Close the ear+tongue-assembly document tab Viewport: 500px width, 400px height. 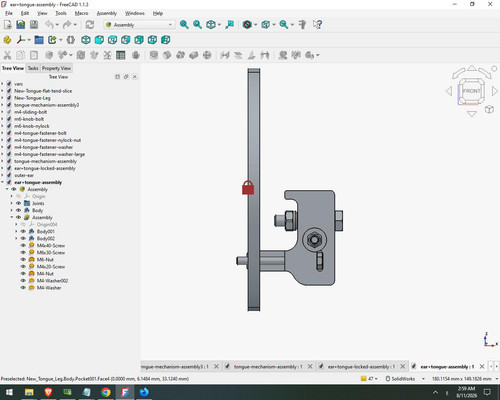482,366
